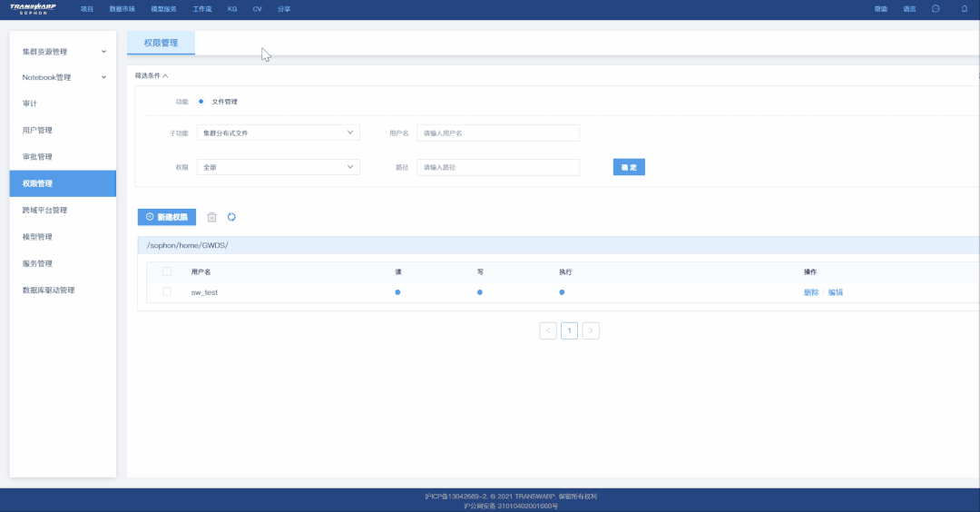Toggle the select-all checkbox in table header
Image resolution: width=980 pixels, height=512 pixels.
click(167, 272)
